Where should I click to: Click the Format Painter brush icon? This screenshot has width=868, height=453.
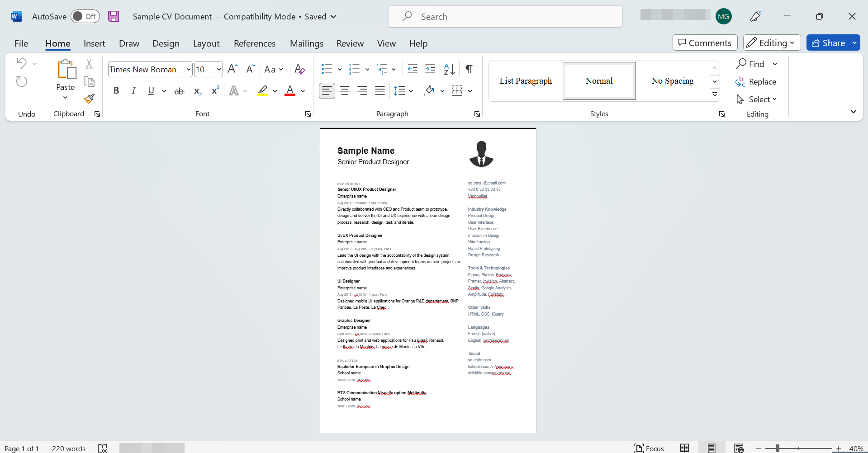[89, 99]
